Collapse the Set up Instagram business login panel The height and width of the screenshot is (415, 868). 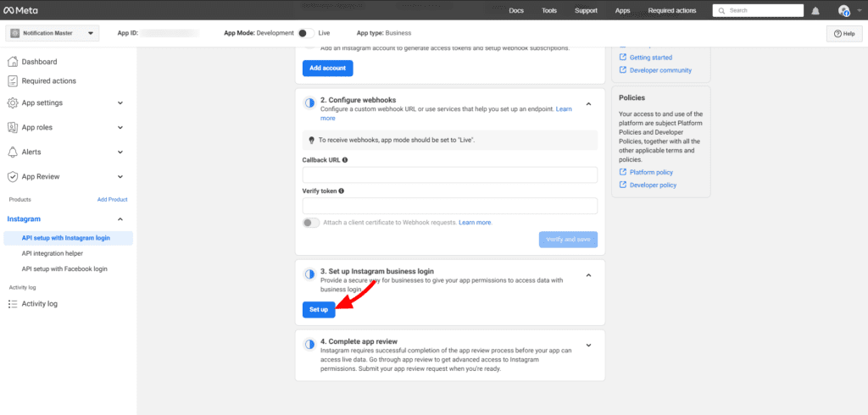[588, 275]
